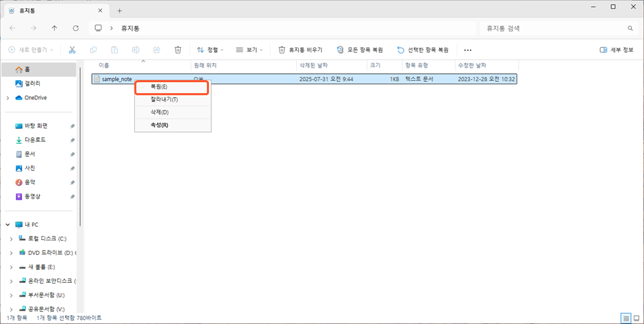The height and width of the screenshot is (324, 644).
Task: Choose 속성(R) from the context menu
Action: [159, 125]
